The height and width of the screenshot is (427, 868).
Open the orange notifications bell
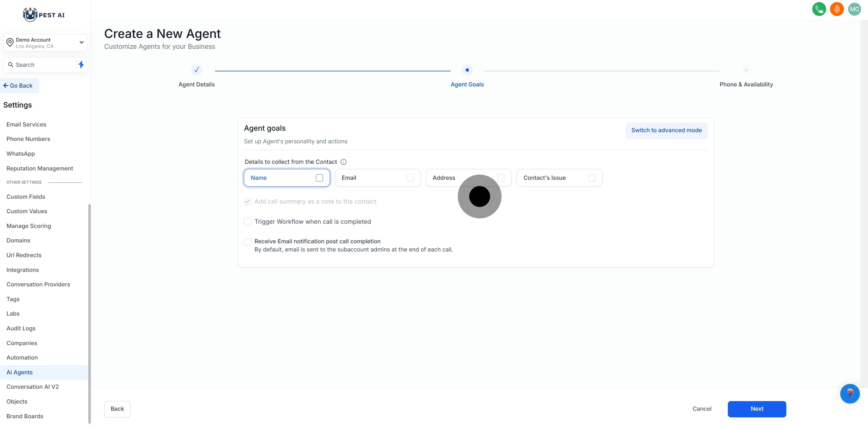coord(836,9)
